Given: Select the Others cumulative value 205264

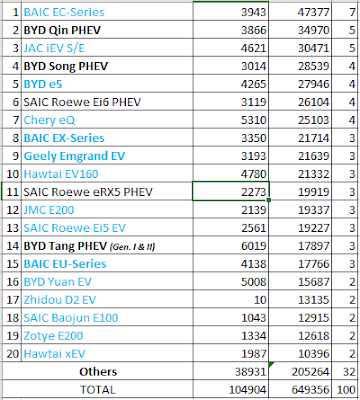Looking at the screenshot, I should click(x=300, y=372).
